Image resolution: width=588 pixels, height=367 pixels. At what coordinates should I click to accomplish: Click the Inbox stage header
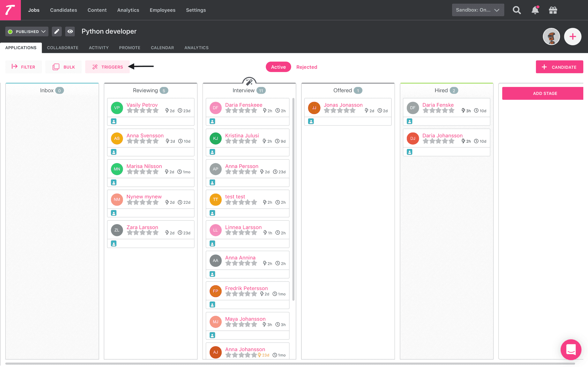click(52, 91)
